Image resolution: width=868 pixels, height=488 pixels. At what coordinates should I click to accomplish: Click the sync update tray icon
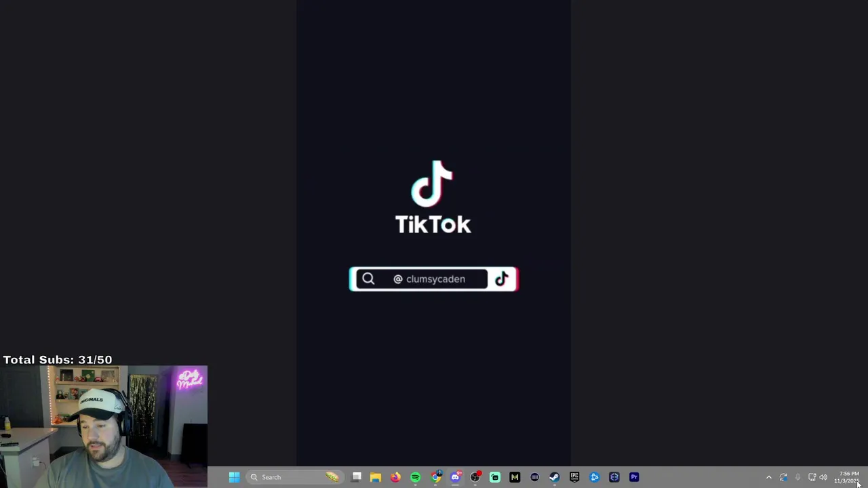tap(783, 477)
